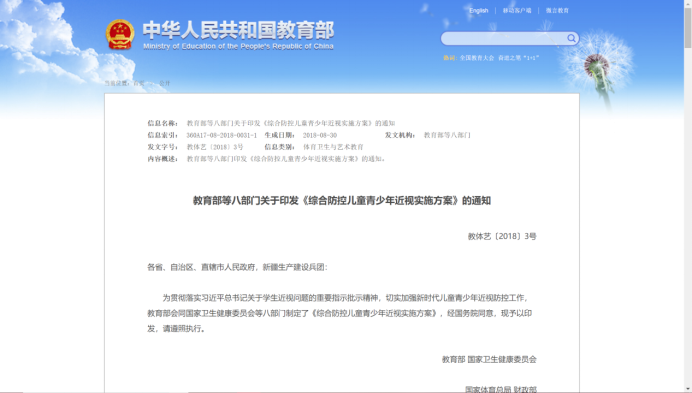Click the 内容概述 summary text
The width and height of the screenshot is (692, 393).
[x=287, y=159]
